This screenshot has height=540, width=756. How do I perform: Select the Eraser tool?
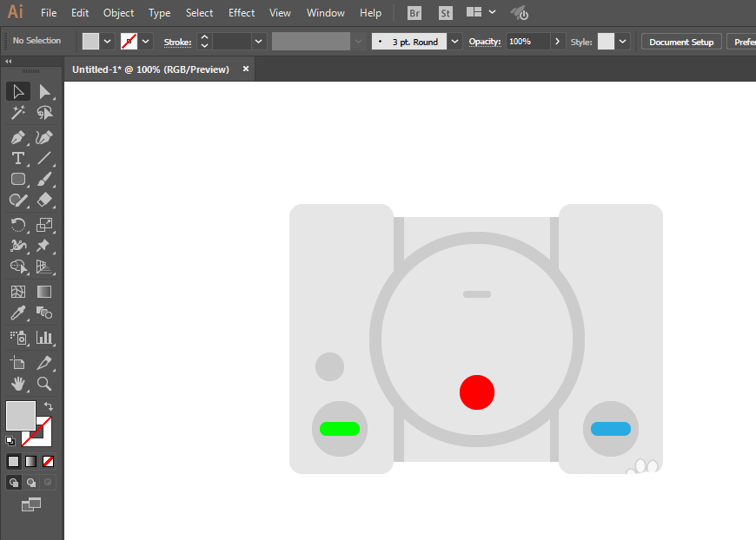pyautogui.click(x=44, y=200)
